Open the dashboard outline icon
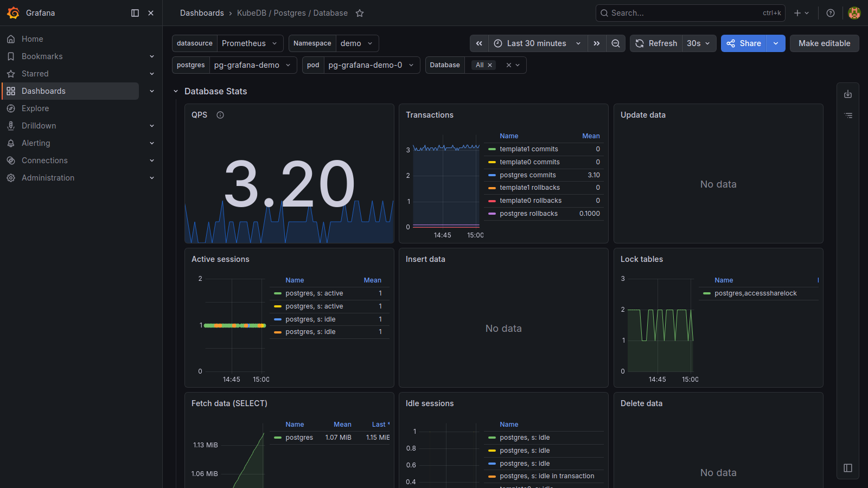 [x=848, y=115]
